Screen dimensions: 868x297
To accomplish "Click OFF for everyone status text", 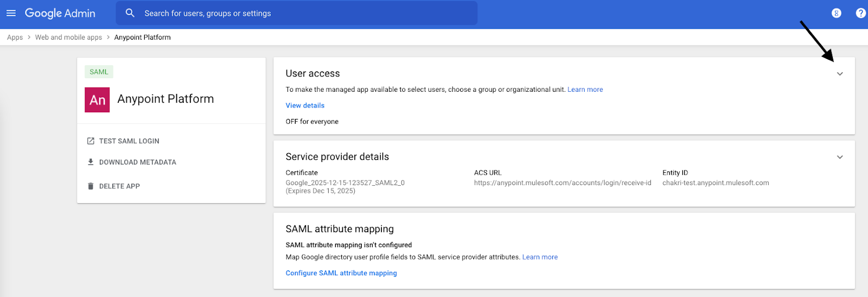I will (x=312, y=122).
